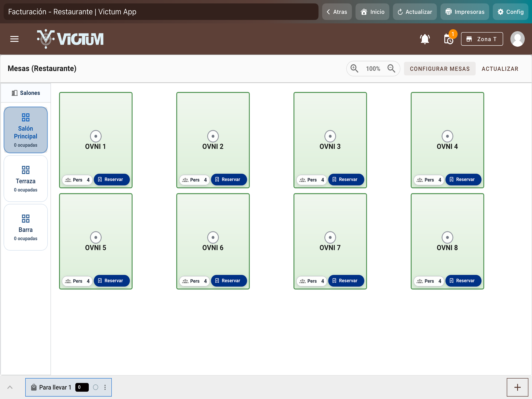Open table OVNI 1
Viewport: 532px width, 399px height.
(x=96, y=140)
